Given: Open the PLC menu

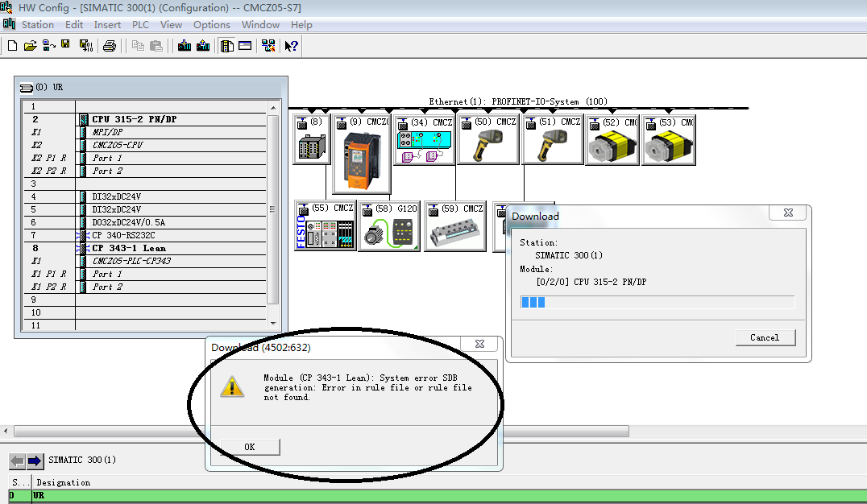Looking at the screenshot, I should click(x=140, y=25).
